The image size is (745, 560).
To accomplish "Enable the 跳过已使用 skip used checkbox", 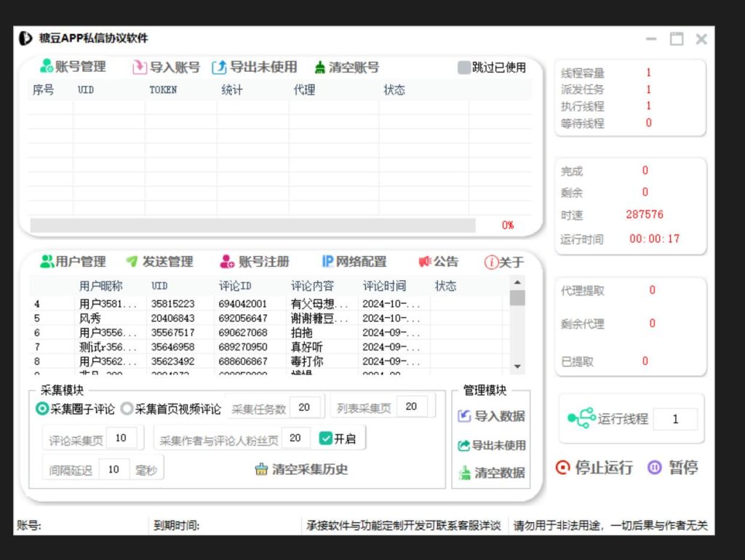I will 464,68.
